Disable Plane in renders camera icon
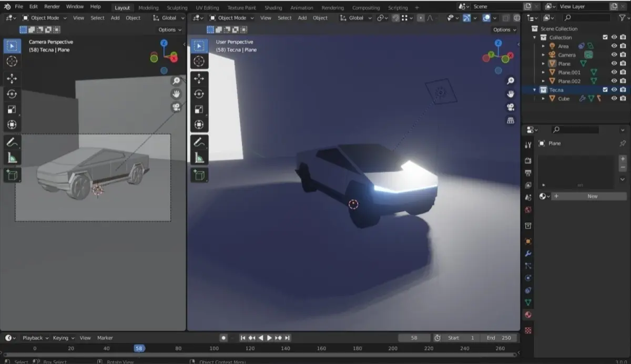 (x=623, y=64)
